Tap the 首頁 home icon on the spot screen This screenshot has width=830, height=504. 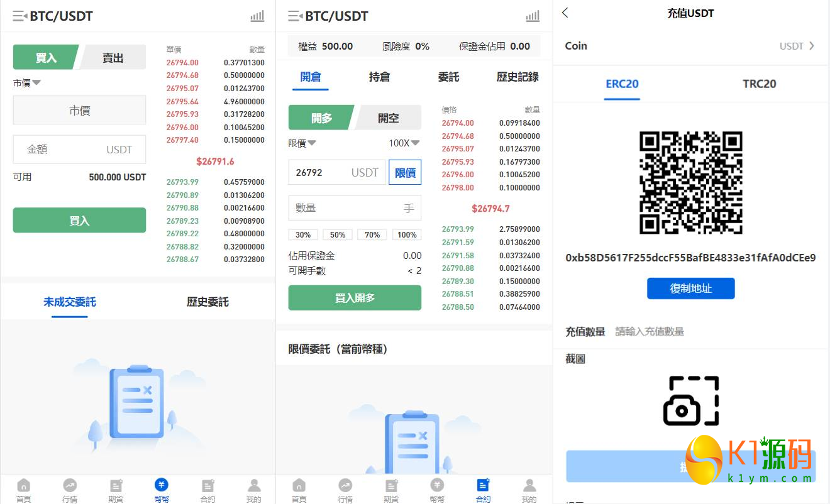(x=23, y=486)
